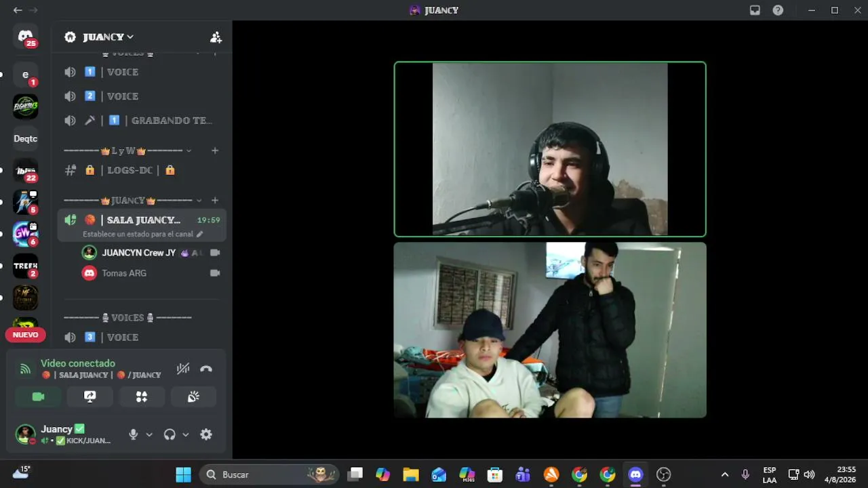
Task: Open Microsoft Store from taskbar
Action: click(495, 474)
